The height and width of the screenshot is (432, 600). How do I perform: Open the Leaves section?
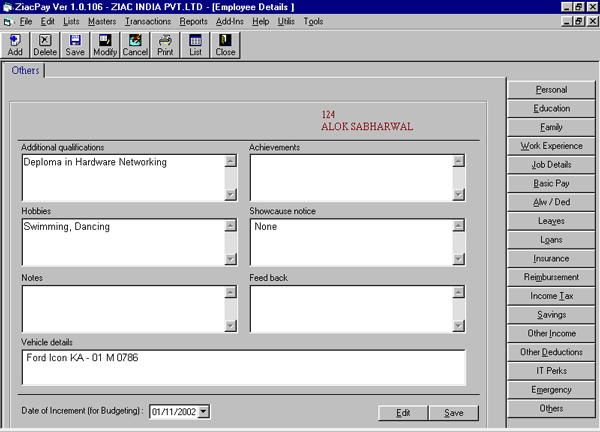(x=551, y=221)
